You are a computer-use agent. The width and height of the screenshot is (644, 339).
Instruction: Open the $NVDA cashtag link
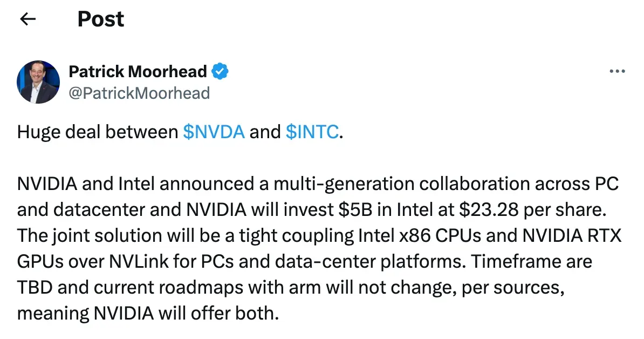(214, 132)
